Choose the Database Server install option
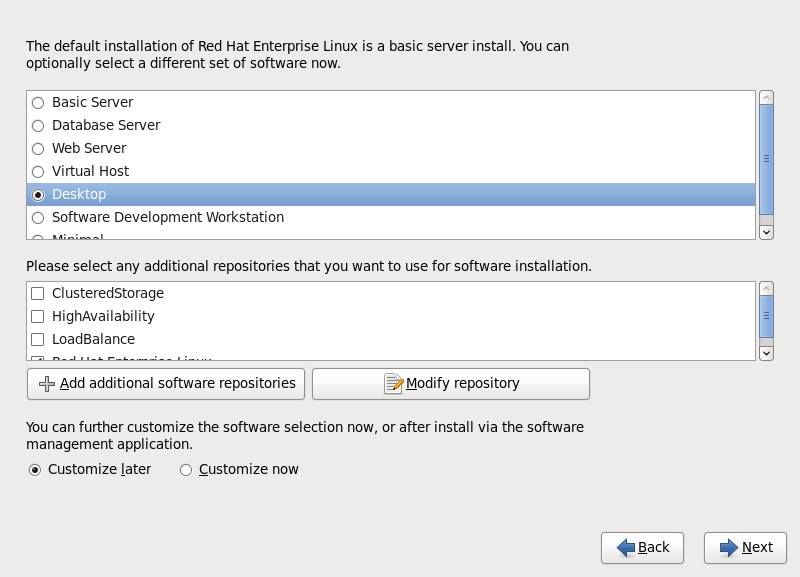Image resolution: width=800 pixels, height=577 pixels. tap(38, 125)
